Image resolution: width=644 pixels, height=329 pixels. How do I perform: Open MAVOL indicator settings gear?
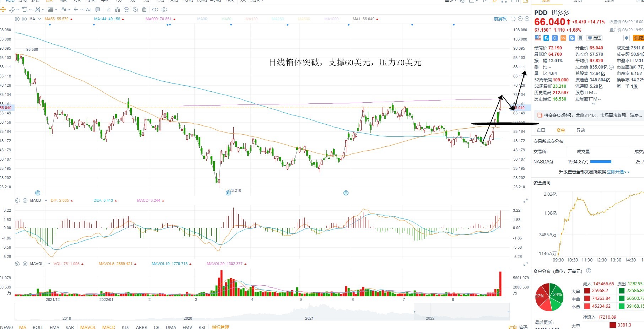tap(17, 264)
